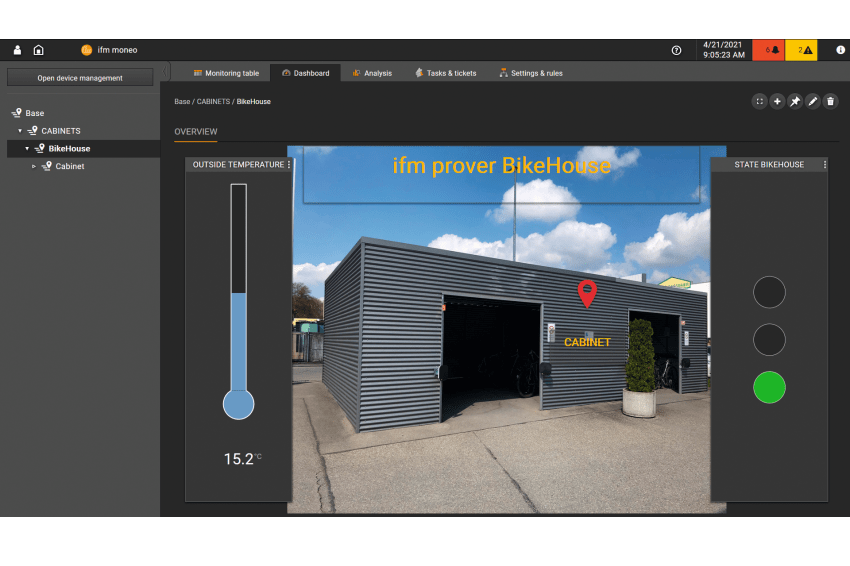850x566 pixels.
Task: Collapse the CABINETS tree node
Action: point(20,131)
